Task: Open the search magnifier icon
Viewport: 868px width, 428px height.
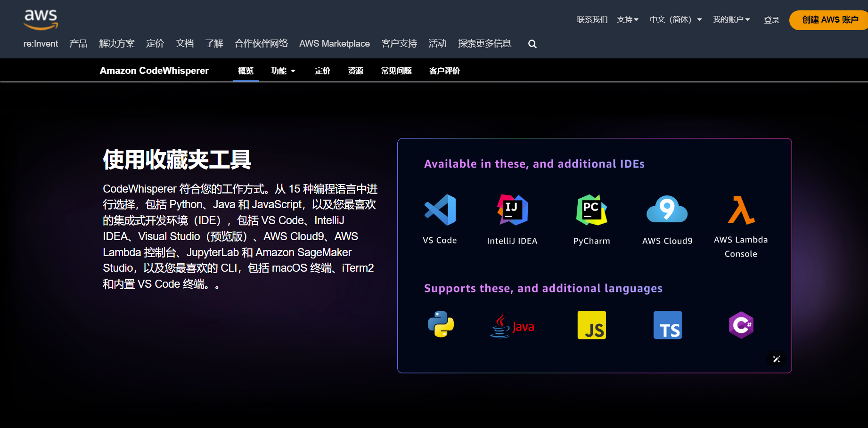Action: pyautogui.click(x=532, y=44)
